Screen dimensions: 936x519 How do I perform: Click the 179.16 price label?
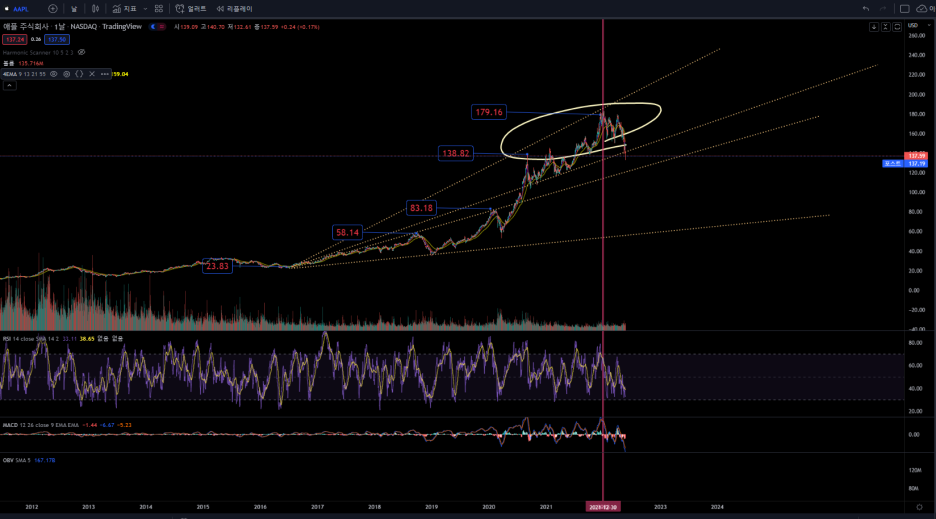tap(489, 112)
